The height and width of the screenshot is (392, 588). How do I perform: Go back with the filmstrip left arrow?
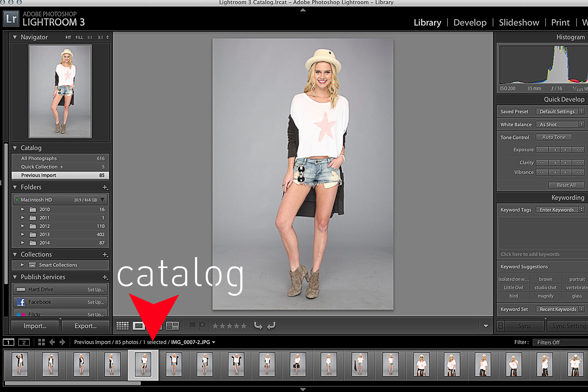click(52, 342)
